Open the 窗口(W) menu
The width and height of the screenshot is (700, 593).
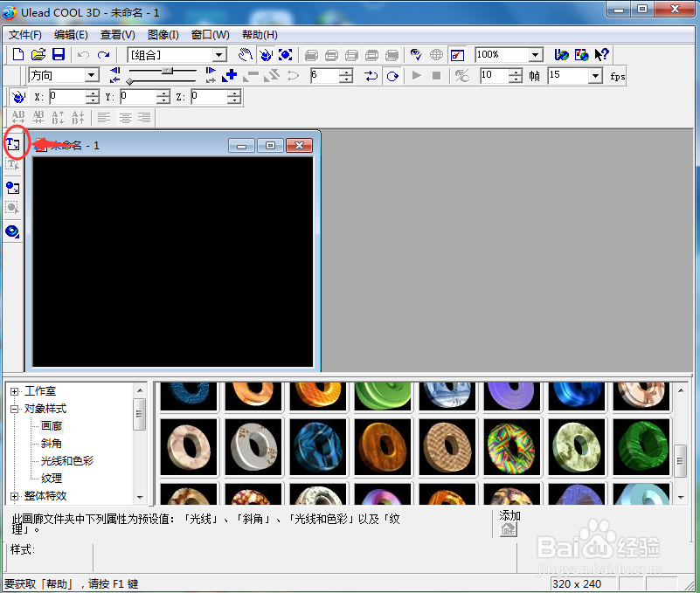point(211,35)
